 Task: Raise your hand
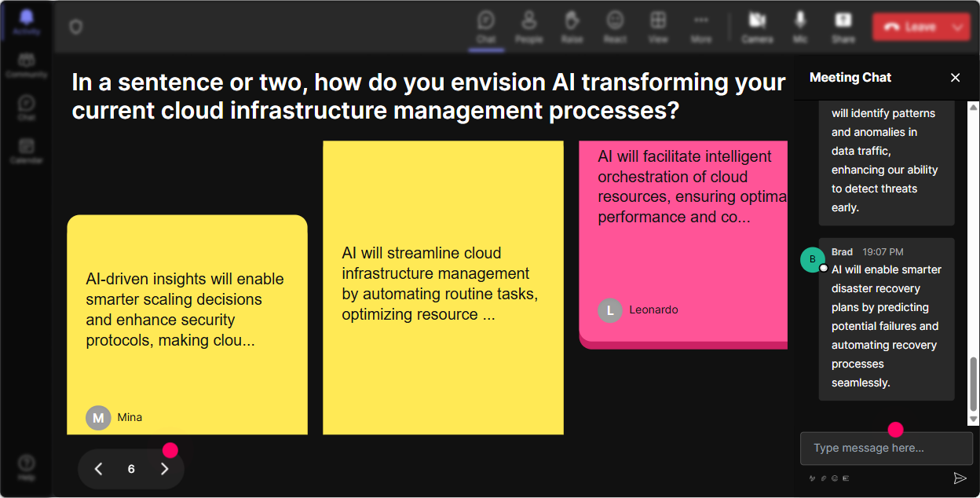[572, 27]
